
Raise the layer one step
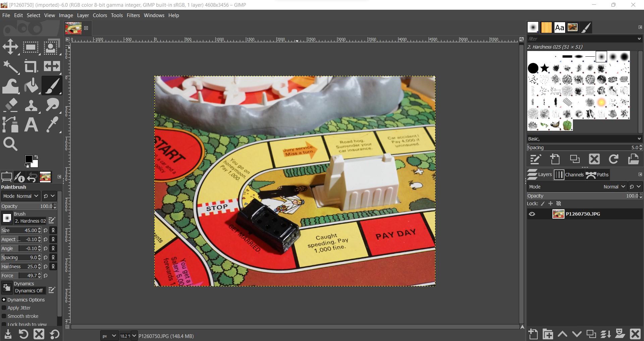562,334
